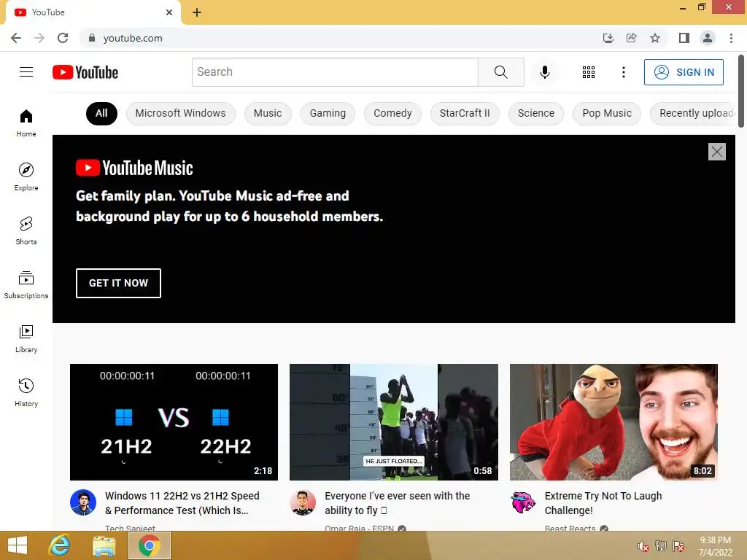The height and width of the screenshot is (560, 747).
Task: Share this page icon
Action: point(631,38)
